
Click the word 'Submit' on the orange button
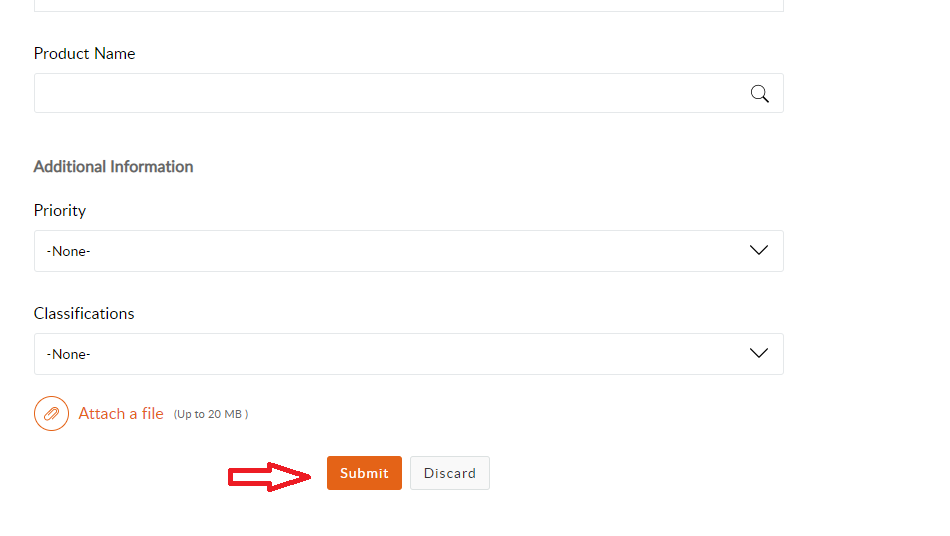[364, 473]
